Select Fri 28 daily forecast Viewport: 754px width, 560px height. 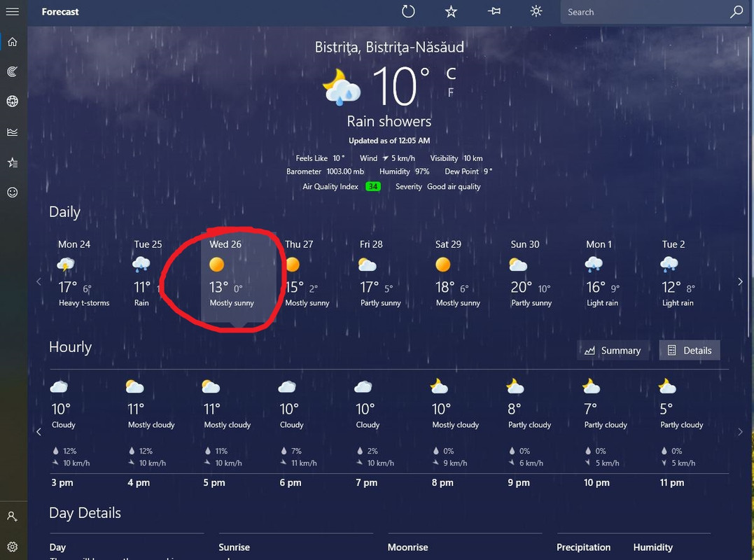coord(382,274)
